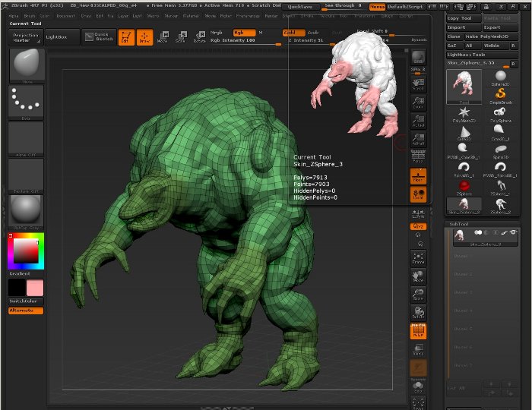This screenshot has width=532, height=410.
Task: Expand the SubTool panel header
Action: (458, 224)
